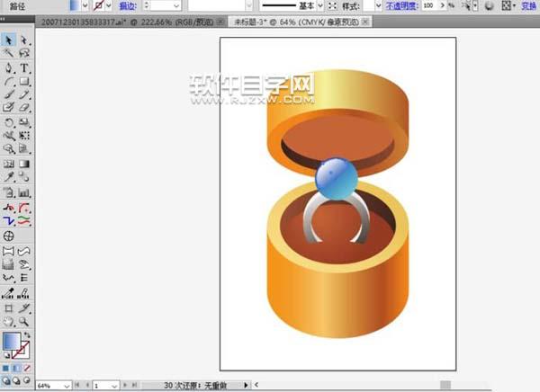The width and height of the screenshot is (540, 392).
Task: Select the Direct Selection (white arrow) tool
Action: click(x=24, y=40)
